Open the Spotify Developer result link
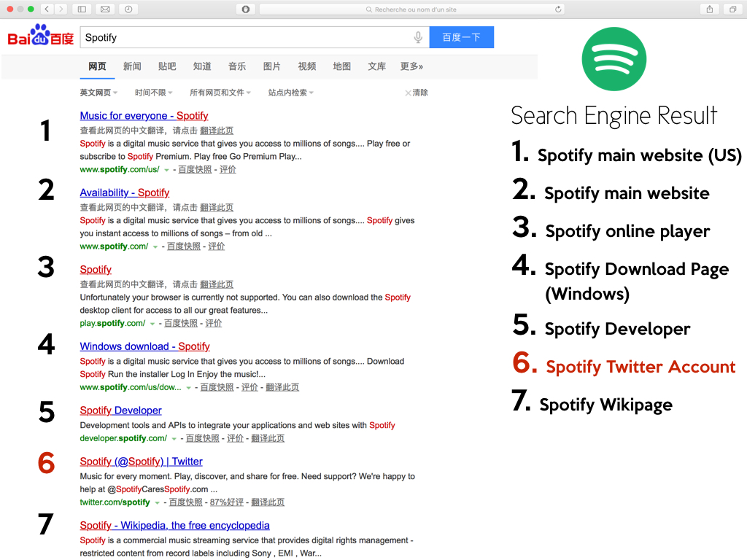This screenshot has height=560, width=747. 120,411
